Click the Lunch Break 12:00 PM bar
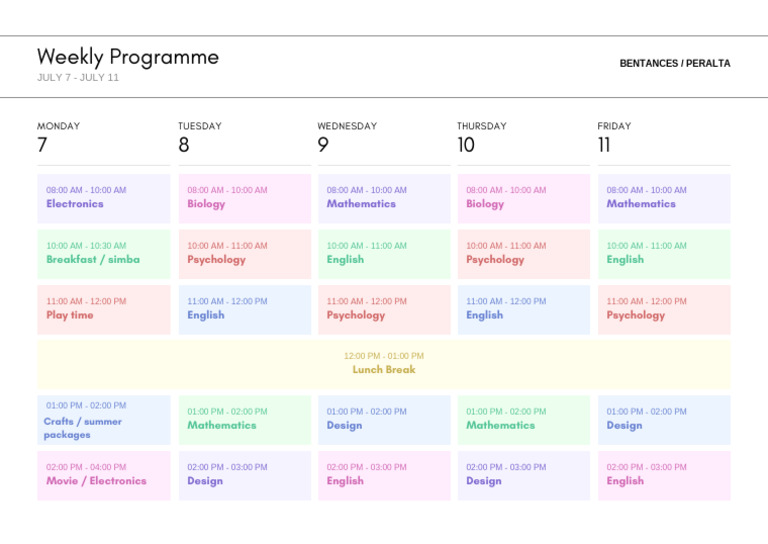The width and height of the screenshot is (768, 544). click(x=384, y=365)
